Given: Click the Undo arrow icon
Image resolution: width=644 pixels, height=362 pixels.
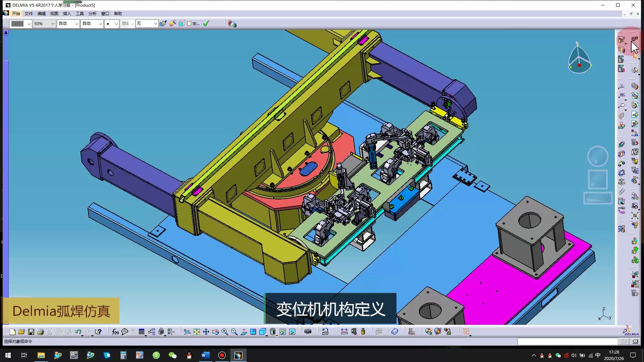Looking at the screenshot, I should tap(78, 332).
